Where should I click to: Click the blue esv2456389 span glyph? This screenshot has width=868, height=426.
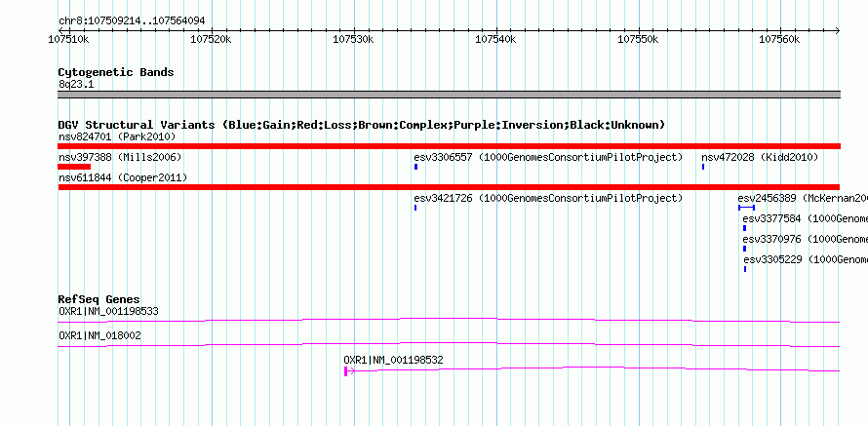pos(746,208)
